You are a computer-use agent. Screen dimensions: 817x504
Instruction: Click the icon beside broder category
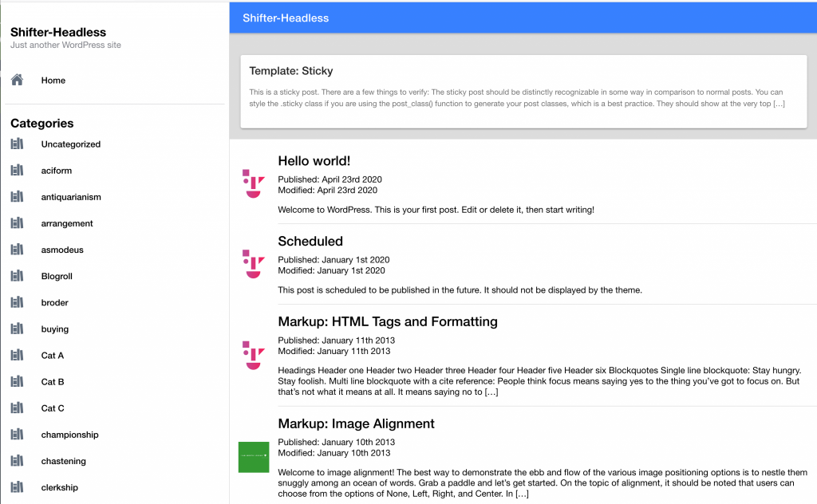[18, 302]
